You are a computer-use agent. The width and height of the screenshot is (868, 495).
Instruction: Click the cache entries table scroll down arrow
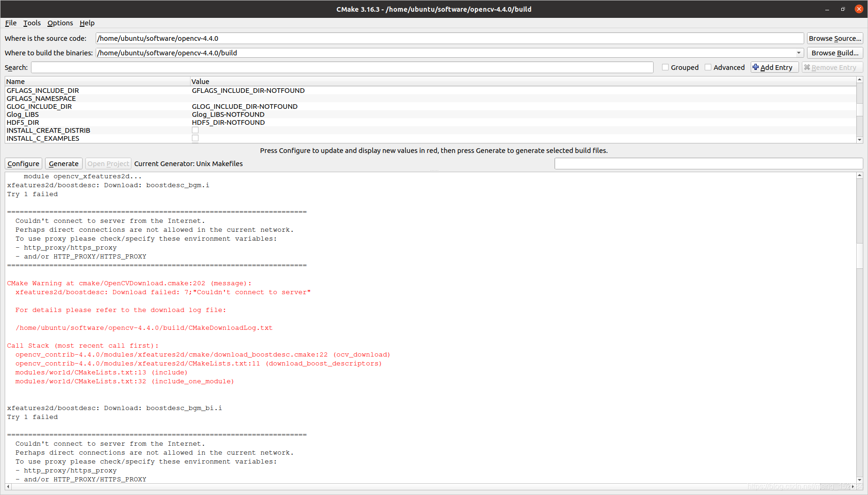click(860, 140)
